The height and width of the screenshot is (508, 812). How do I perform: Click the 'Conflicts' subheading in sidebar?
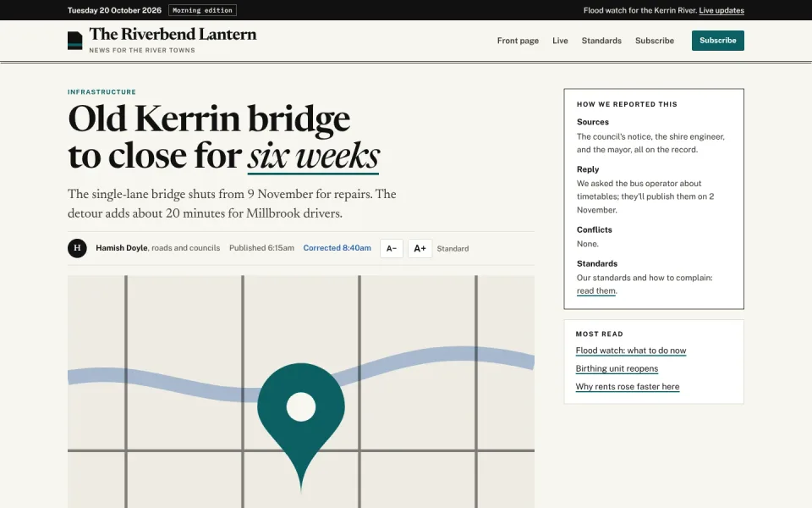pos(595,229)
